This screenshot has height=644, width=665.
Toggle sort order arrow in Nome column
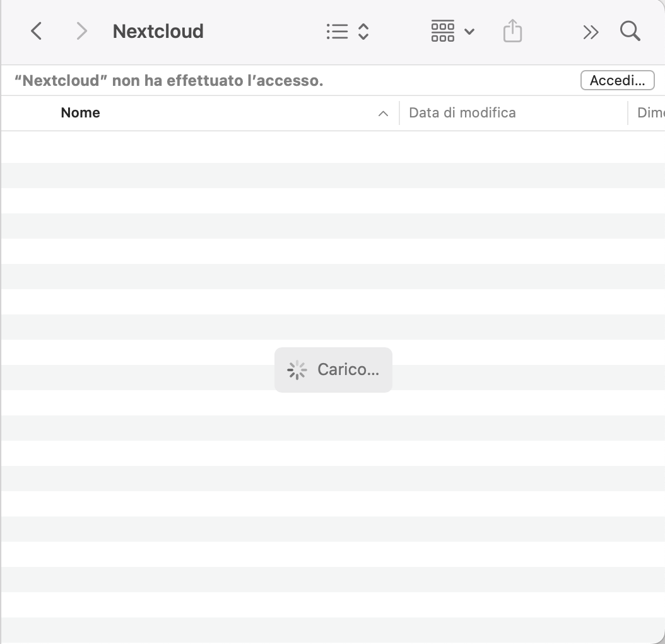(383, 114)
